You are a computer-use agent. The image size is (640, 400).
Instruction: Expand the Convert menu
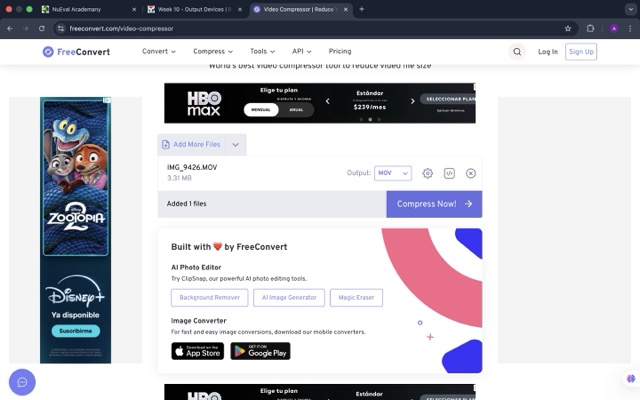tap(159, 51)
